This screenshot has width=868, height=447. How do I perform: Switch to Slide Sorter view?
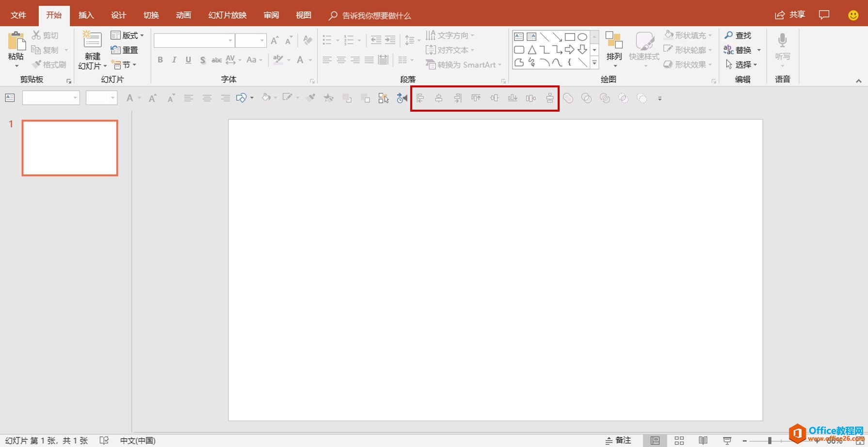pos(679,440)
